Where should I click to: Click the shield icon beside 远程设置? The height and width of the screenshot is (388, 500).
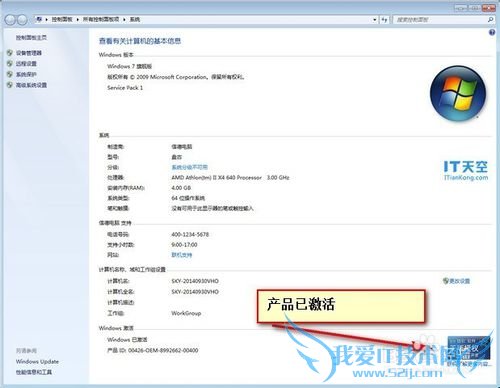[10, 63]
